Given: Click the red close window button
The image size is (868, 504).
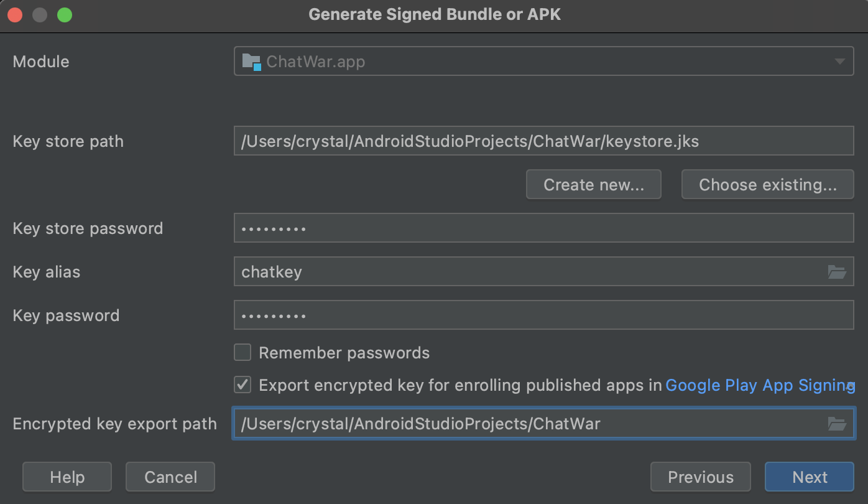Looking at the screenshot, I should [x=15, y=15].
